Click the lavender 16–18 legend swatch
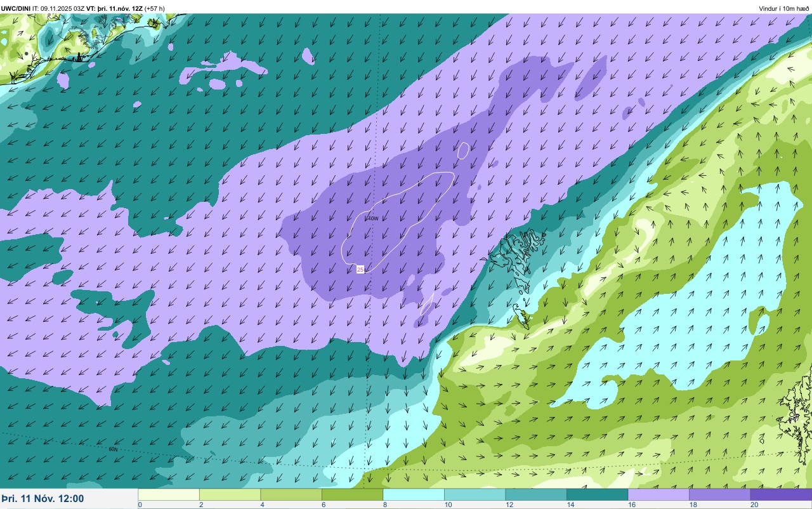Screen dimensions: 812x509 pyautogui.click(x=658, y=494)
